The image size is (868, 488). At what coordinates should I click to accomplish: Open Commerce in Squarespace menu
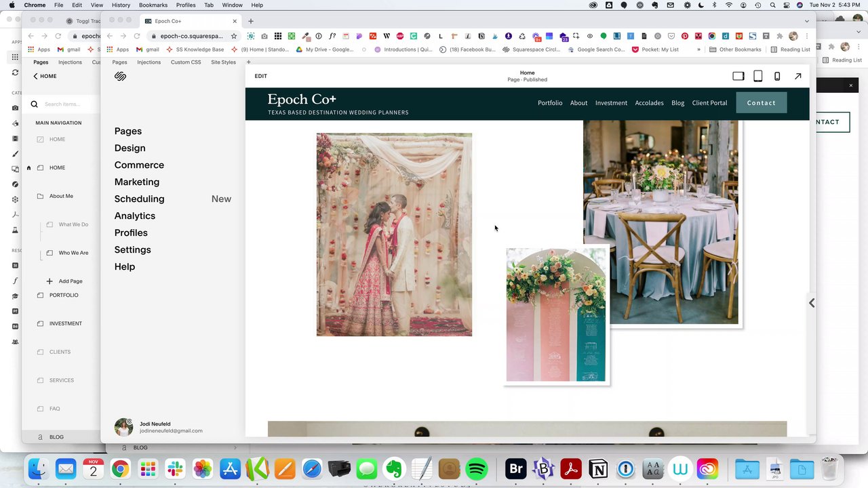coord(139,165)
